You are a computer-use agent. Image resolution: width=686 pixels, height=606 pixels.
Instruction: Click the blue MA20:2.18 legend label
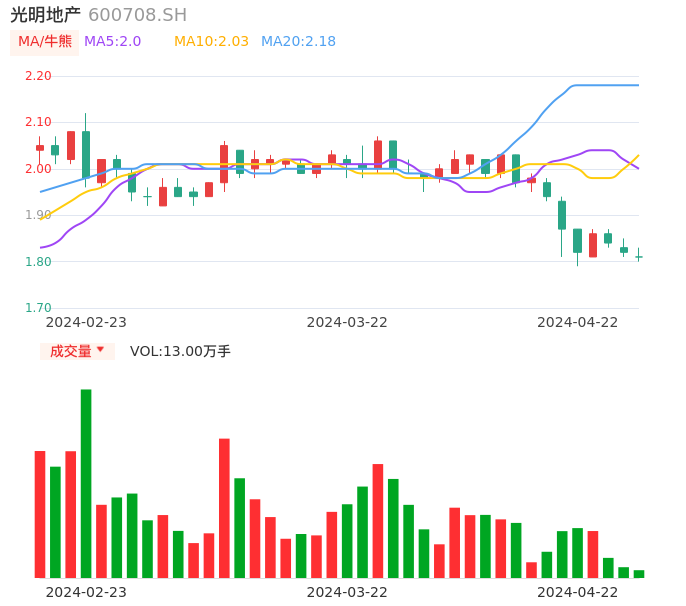pyautogui.click(x=298, y=42)
